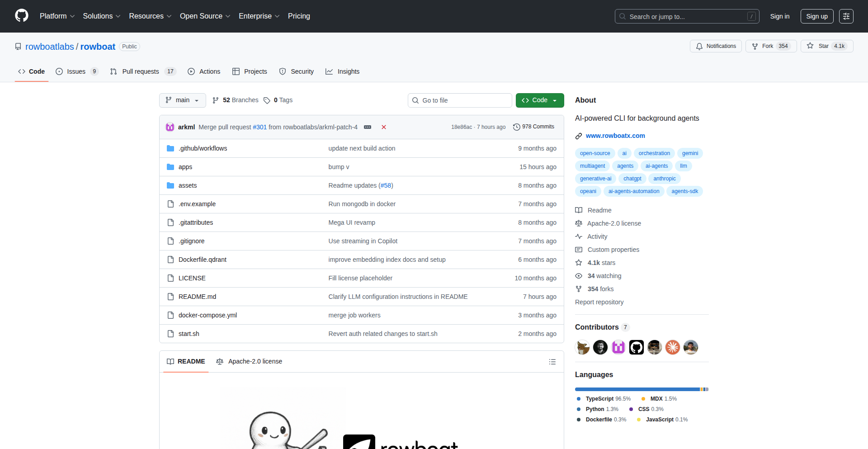Open the rowboatlabs organization link

click(50, 47)
